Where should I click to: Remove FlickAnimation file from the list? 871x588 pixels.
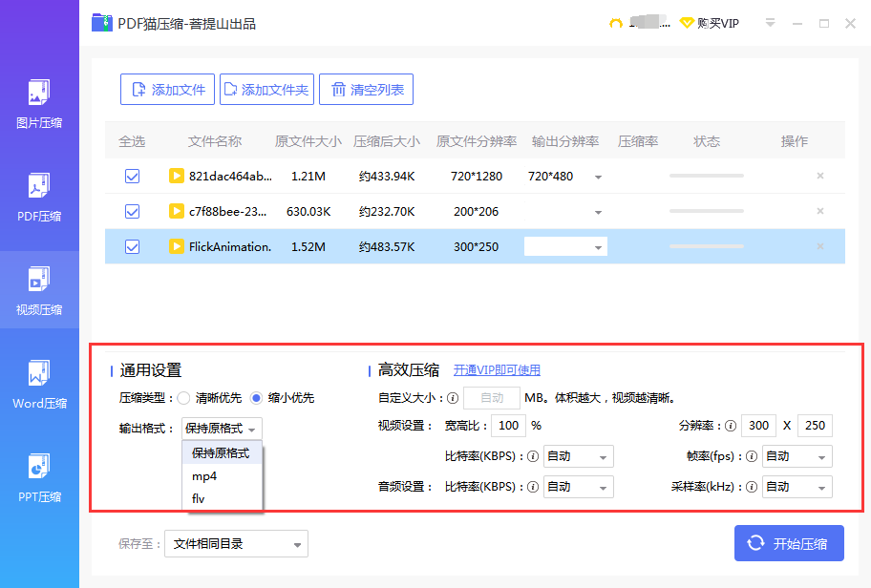coord(819,246)
